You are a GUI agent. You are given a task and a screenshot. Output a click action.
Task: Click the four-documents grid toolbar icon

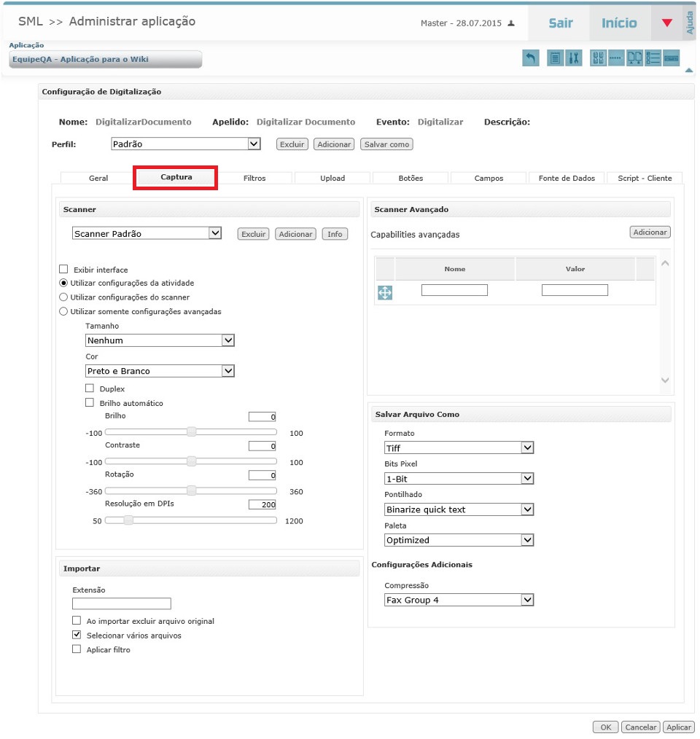click(598, 59)
